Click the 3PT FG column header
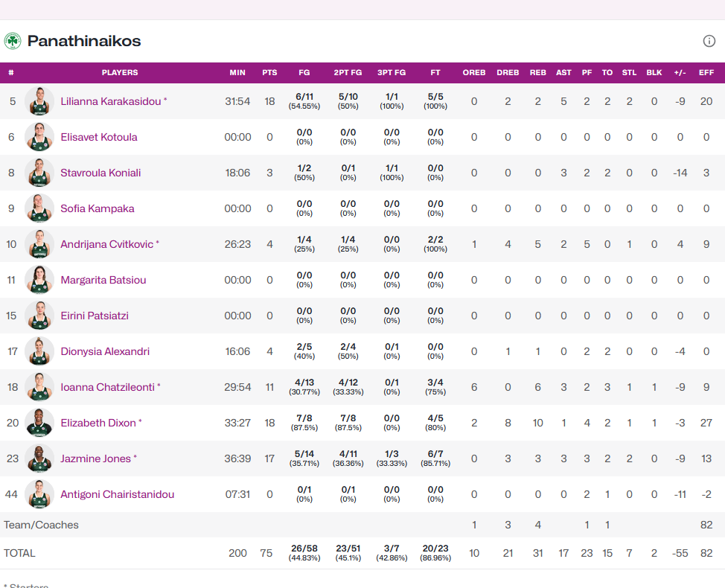 (392, 73)
